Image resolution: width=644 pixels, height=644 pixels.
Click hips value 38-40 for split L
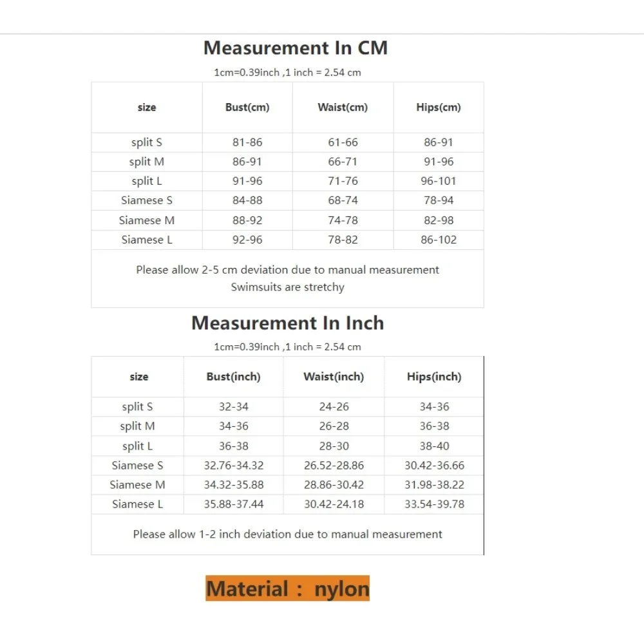tap(434, 446)
